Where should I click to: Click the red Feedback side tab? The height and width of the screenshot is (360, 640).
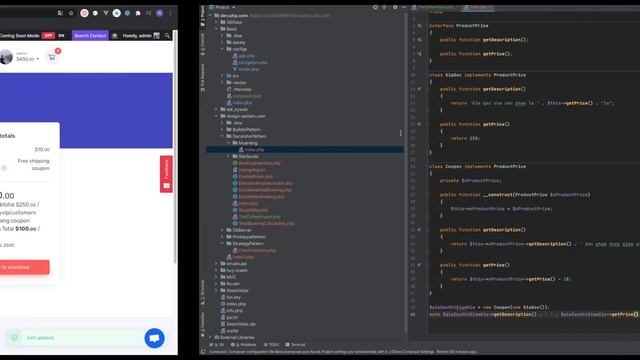coord(166,174)
